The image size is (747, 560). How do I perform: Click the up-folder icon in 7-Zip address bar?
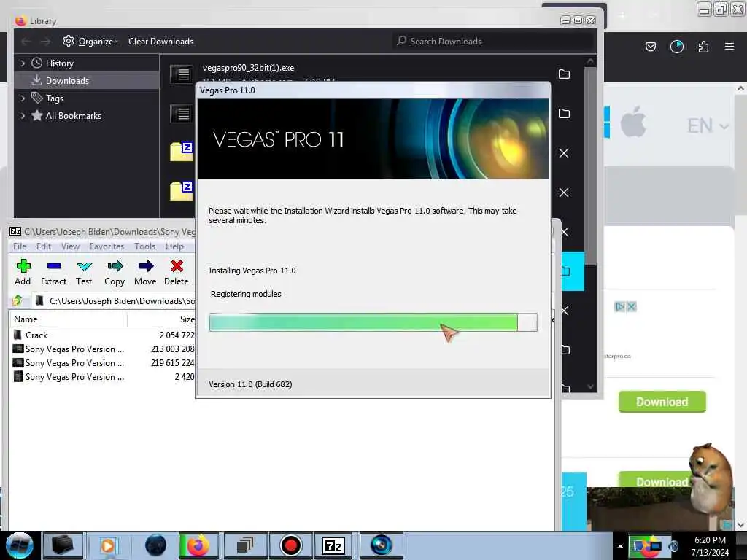tap(18, 300)
